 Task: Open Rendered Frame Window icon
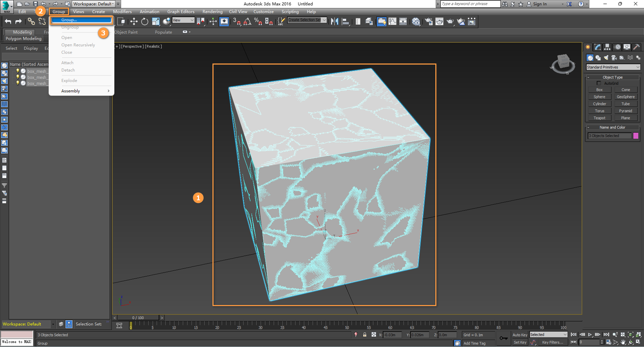pos(440,22)
